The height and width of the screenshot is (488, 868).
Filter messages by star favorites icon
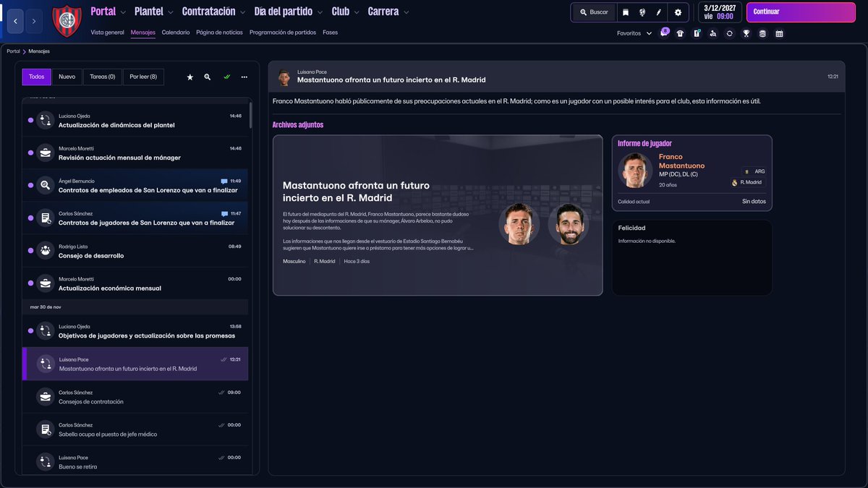(x=190, y=77)
